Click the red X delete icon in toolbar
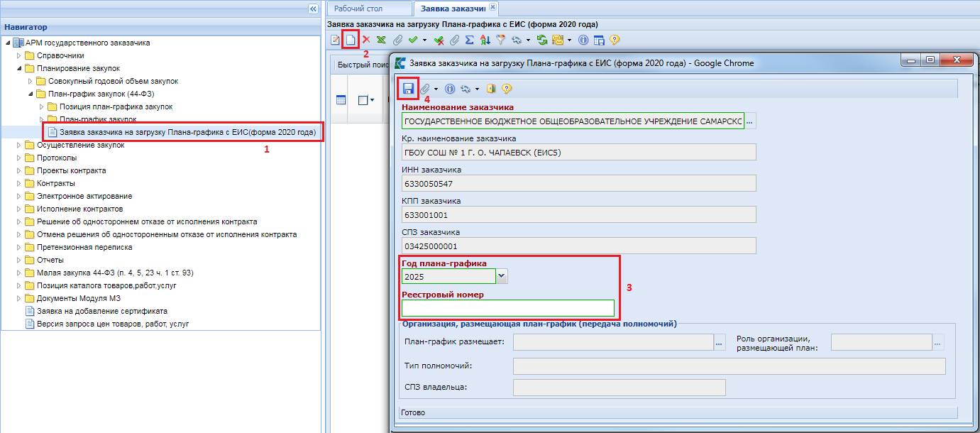 (366, 40)
